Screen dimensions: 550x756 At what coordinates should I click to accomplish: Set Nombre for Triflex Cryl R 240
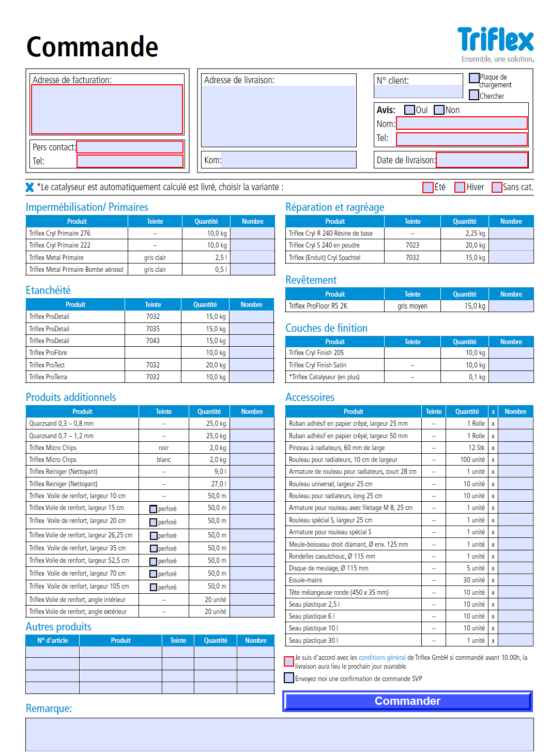pos(511,233)
